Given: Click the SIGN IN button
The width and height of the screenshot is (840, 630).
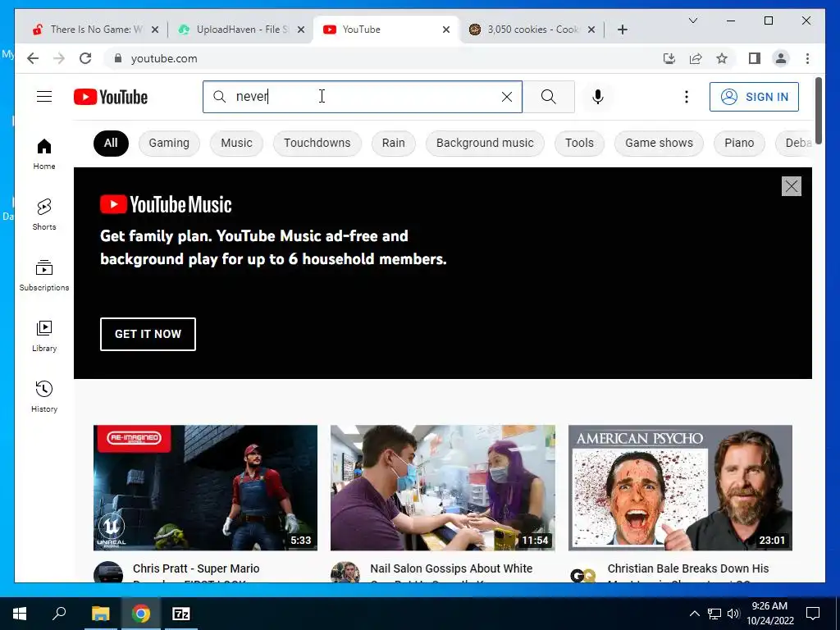Looking at the screenshot, I should 755,97.
